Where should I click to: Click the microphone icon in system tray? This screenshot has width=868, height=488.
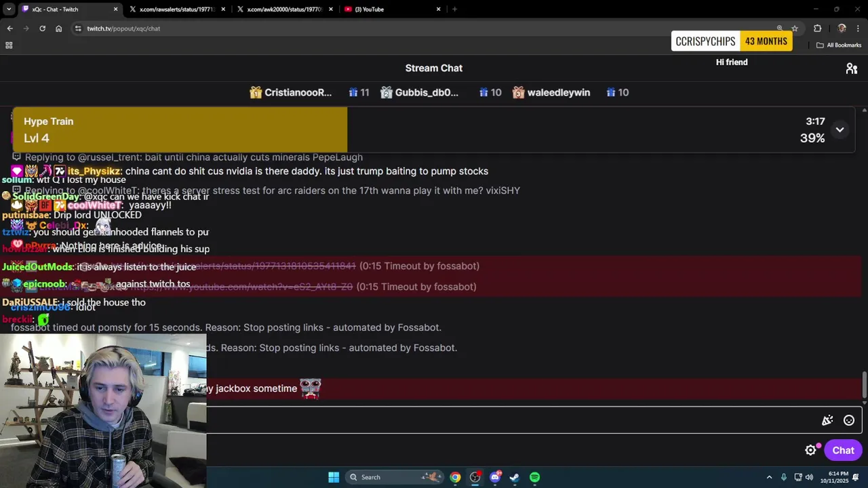coord(783,477)
